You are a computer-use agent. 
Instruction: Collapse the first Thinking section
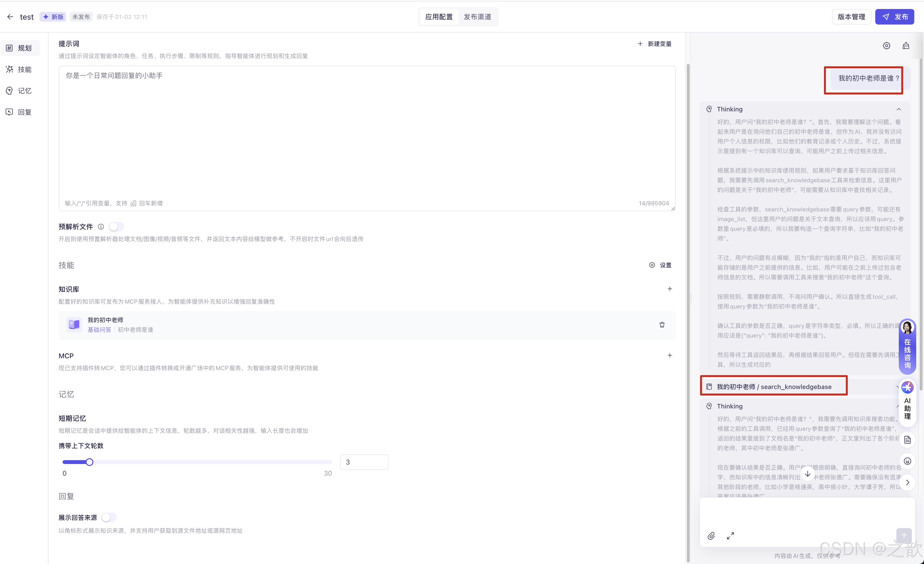coord(899,109)
